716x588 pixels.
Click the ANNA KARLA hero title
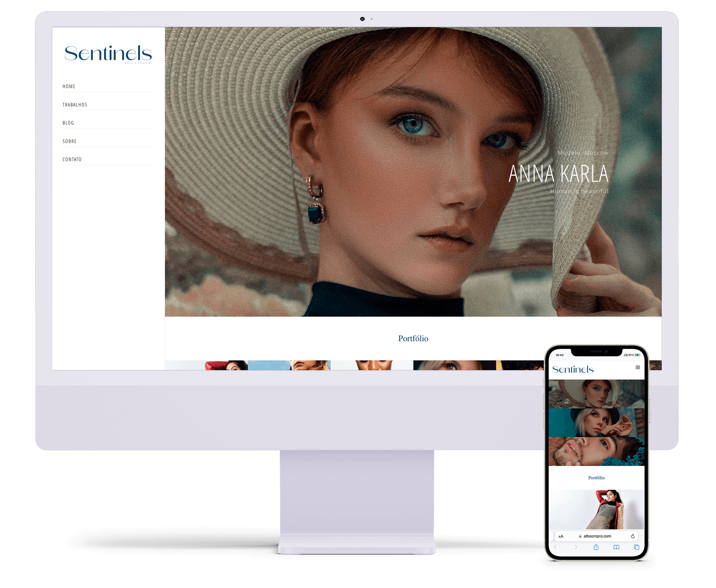tap(558, 174)
